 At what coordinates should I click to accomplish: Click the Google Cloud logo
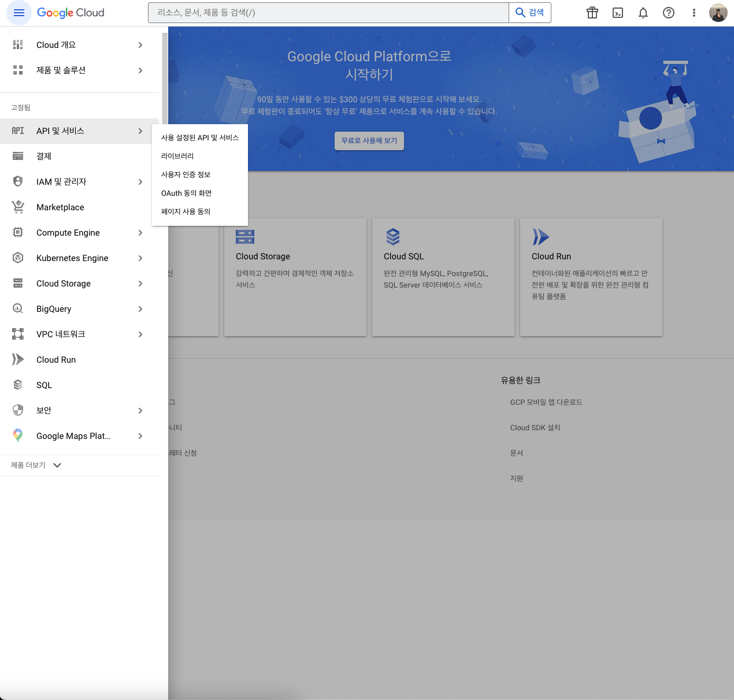[71, 13]
